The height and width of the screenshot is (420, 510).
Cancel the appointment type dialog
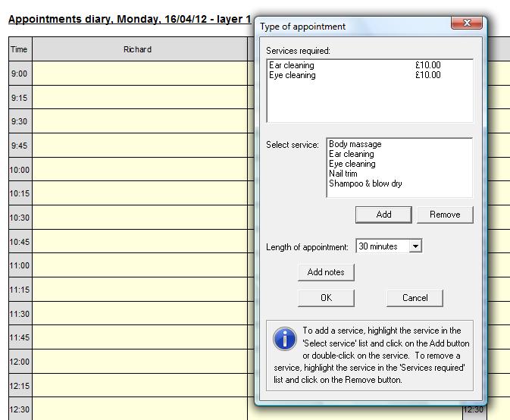[x=415, y=298]
